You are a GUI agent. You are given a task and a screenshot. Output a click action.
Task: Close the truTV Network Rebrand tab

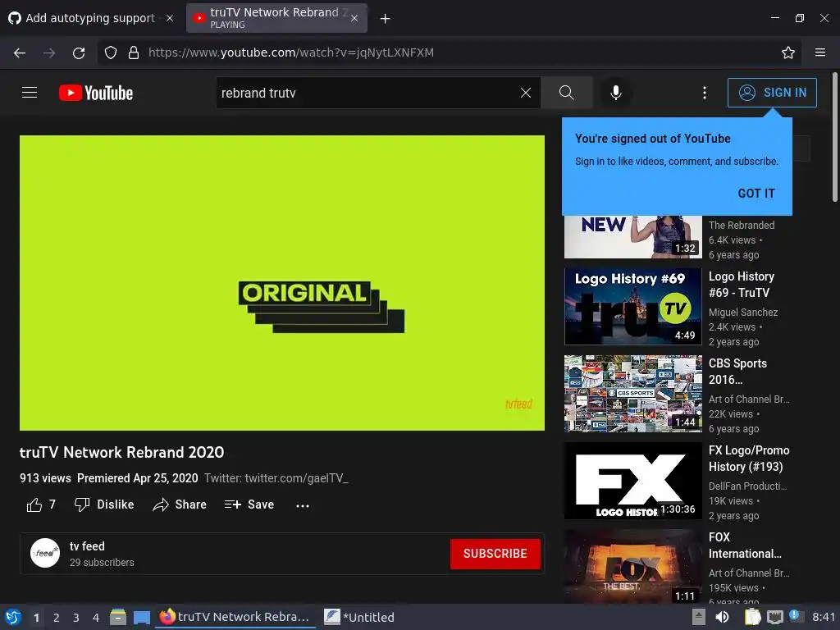(354, 18)
